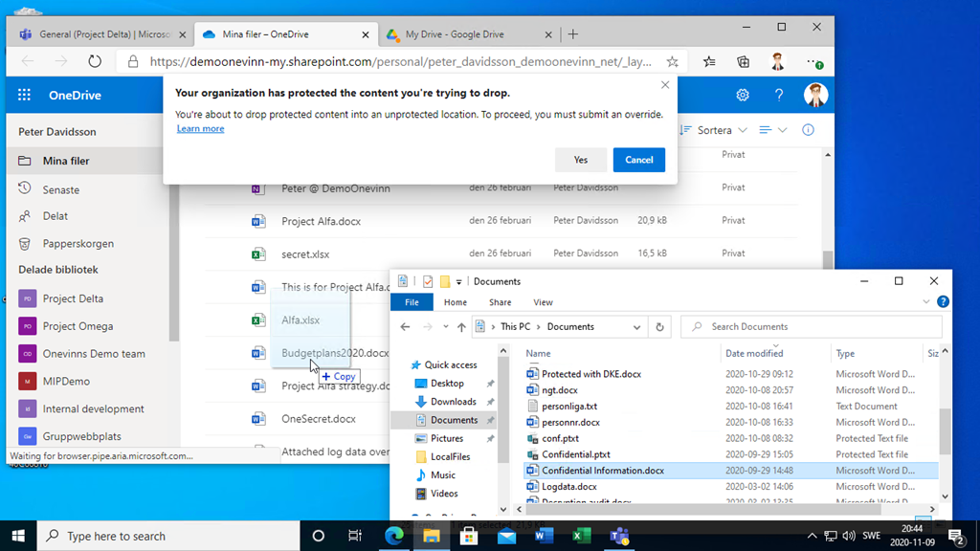Click the Peter Davidsson profile avatar

click(x=815, y=95)
